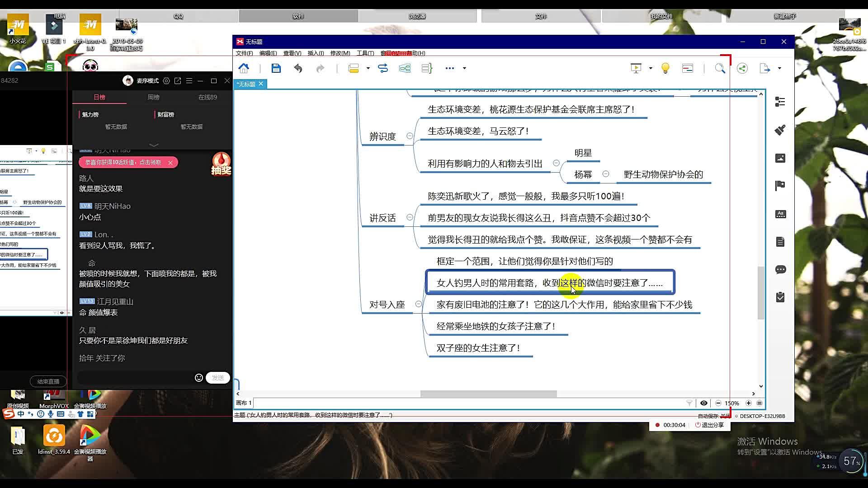Viewport: 868px width, 488px height.
Task: Open the Format paintbrush sidebar panel
Action: pyautogui.click(x=780, y=130)
